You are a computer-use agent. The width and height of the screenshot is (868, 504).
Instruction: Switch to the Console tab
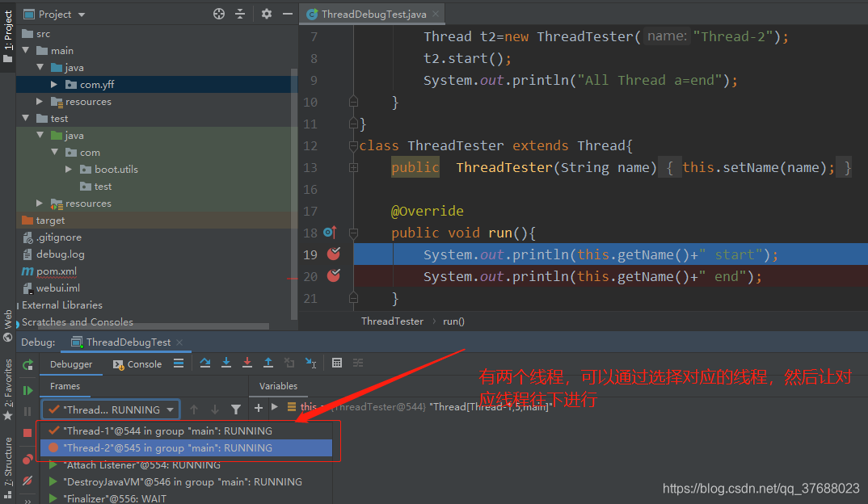137,364
